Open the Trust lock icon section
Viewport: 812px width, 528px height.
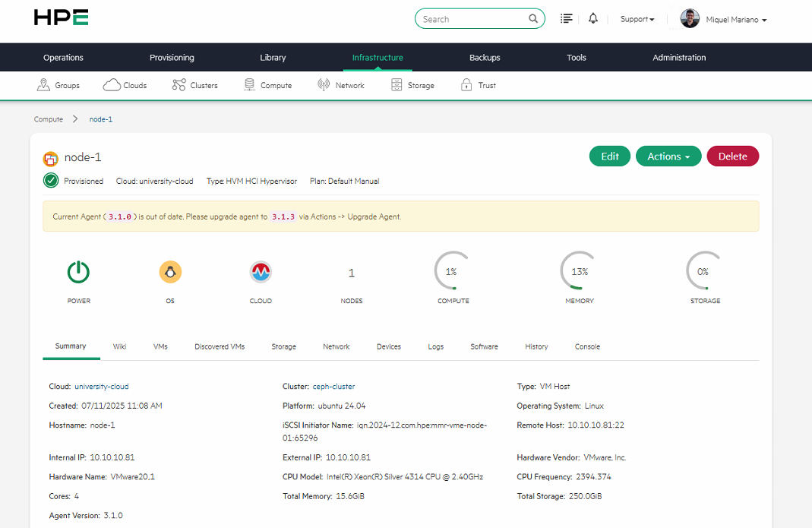click(x=466, y=85)
